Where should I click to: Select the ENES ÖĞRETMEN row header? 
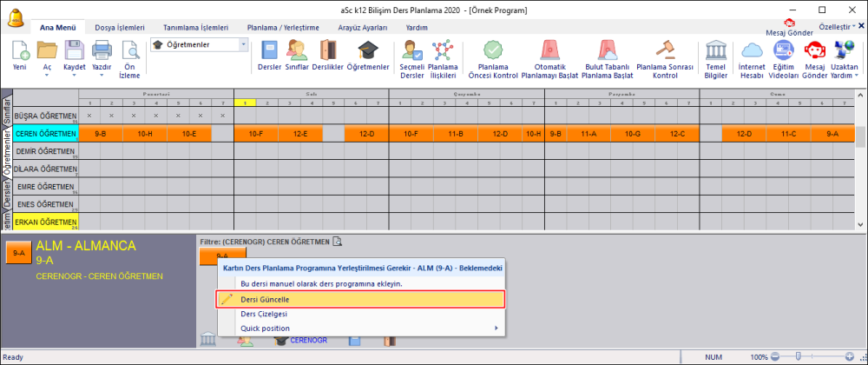pos(45,204)
